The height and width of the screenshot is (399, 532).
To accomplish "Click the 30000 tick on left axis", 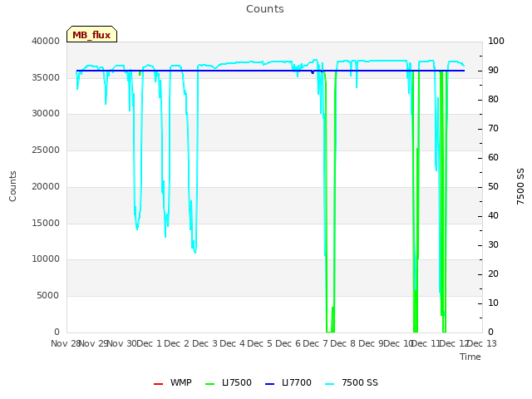I will click(46, 114).
